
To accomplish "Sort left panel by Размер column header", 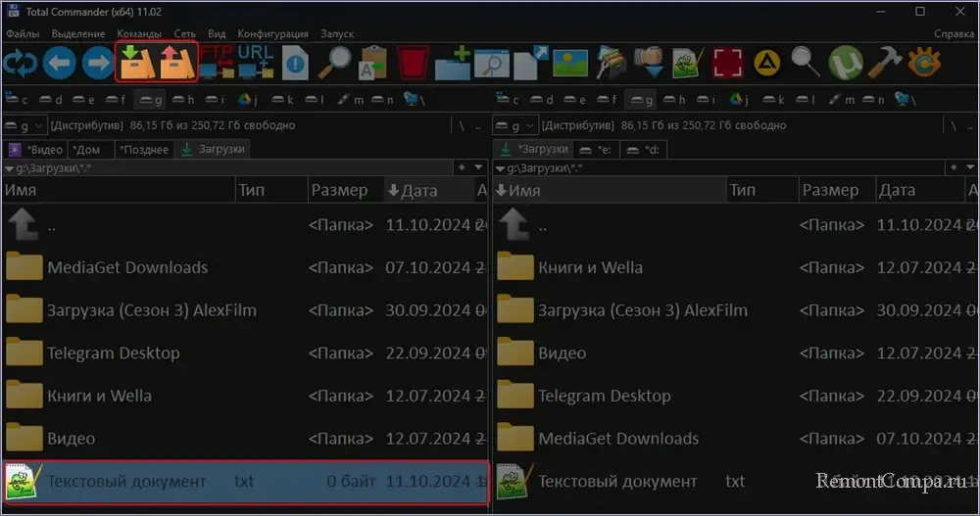I will tap(339, 190).
